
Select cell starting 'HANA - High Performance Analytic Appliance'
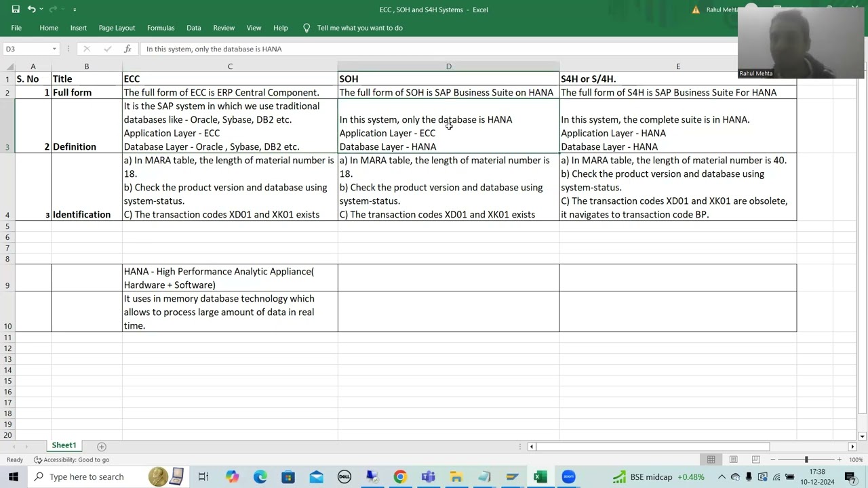[230, 278]
